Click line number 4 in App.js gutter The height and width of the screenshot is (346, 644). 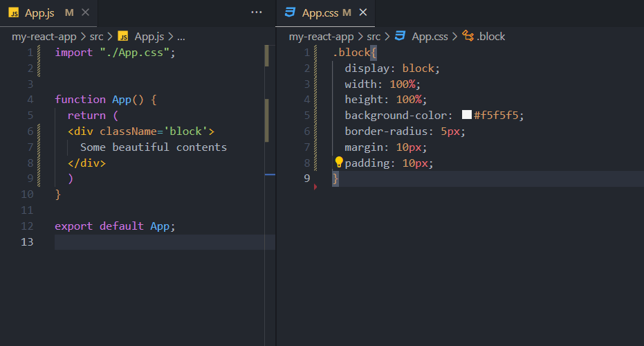[x=30, y=100]
